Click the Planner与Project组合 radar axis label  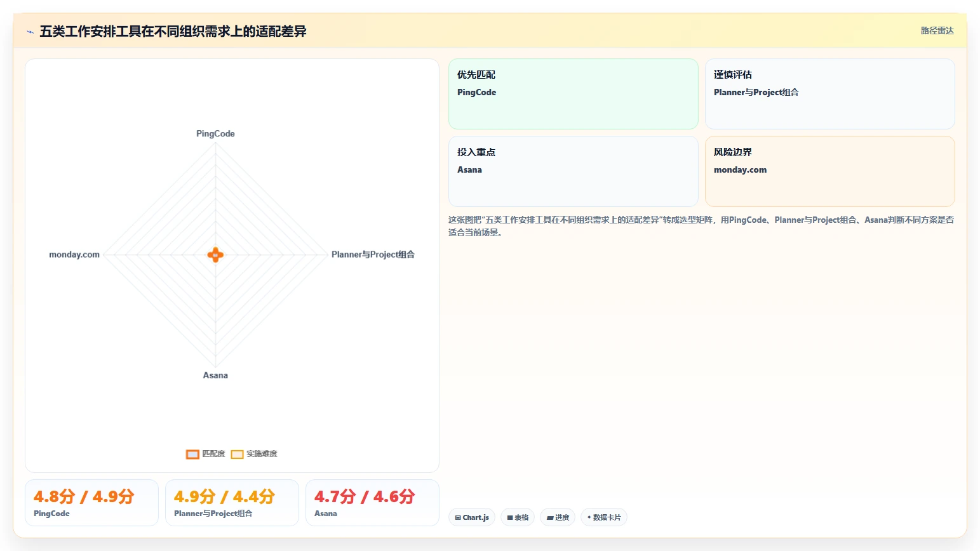pyautogui.click(x=373, y=255)
